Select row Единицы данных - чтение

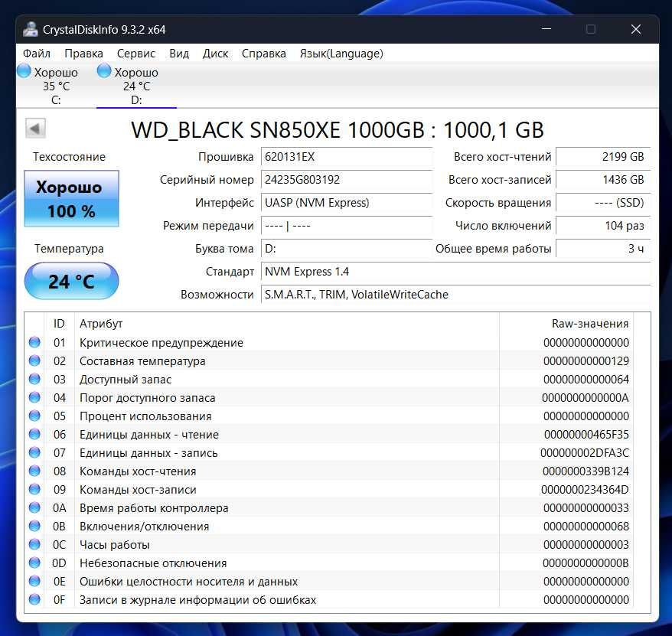pyautogui.click(x=329, y=435)
